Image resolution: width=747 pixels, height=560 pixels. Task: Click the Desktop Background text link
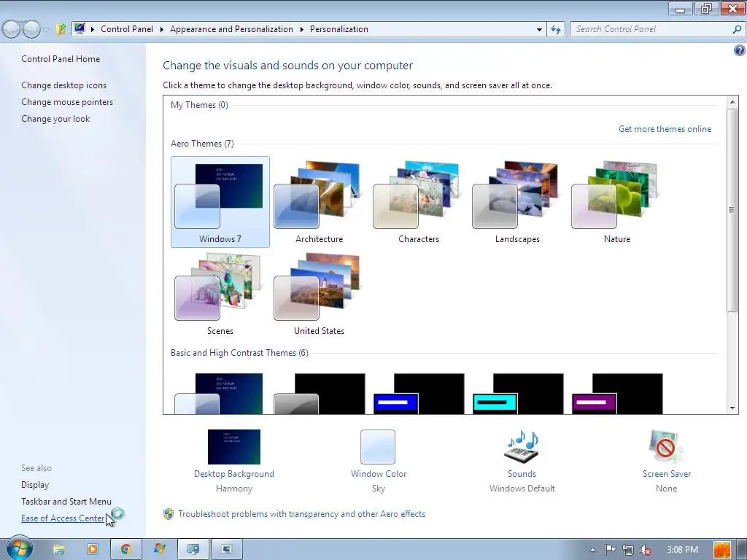click(x=234, y=474)
